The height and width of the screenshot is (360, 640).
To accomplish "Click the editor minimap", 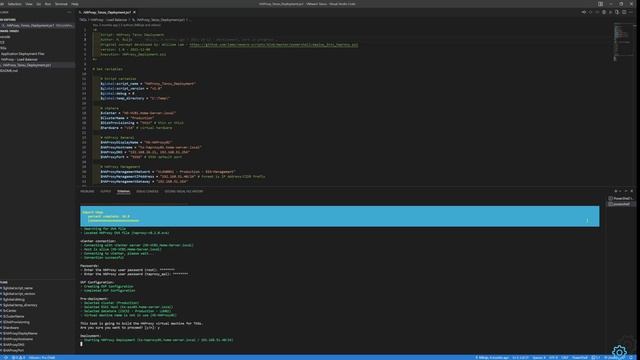I will [622, 41].
